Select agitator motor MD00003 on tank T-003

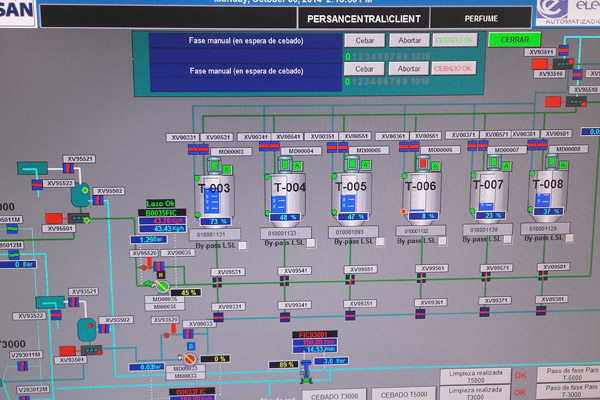tap(215, 166)
